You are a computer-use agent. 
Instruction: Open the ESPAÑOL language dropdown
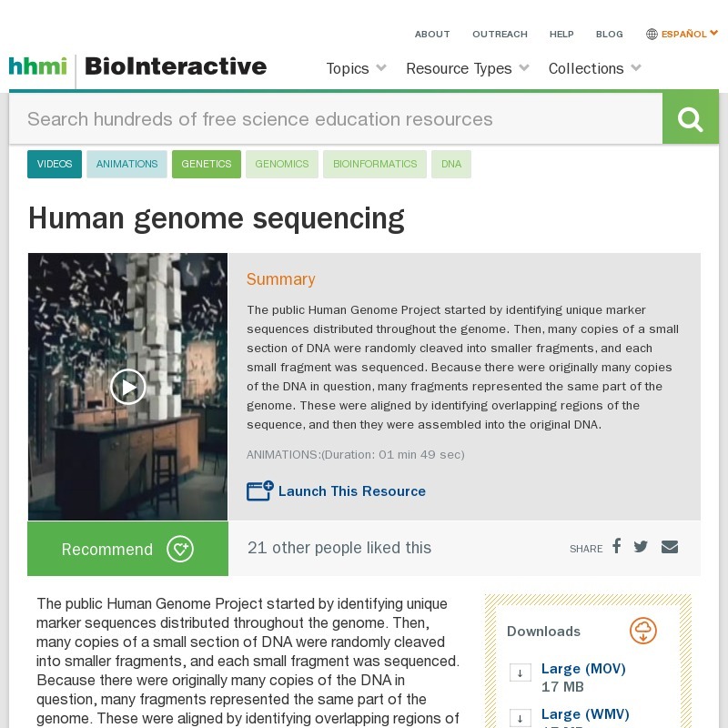coord(682,34)
